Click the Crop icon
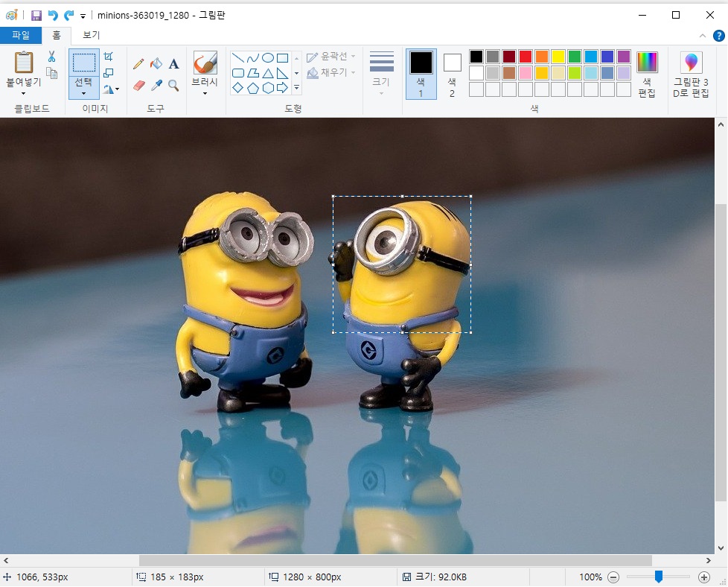728x587 pixels. point(108,56)
